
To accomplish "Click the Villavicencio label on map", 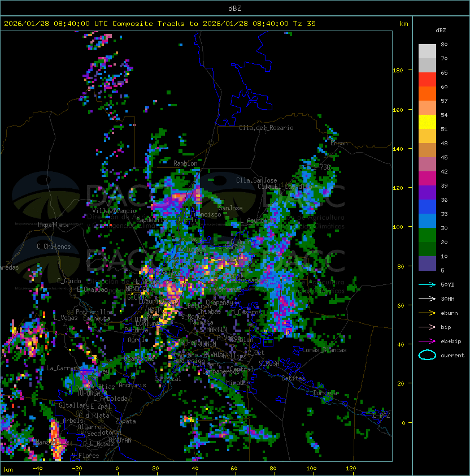I will point(114,211).
